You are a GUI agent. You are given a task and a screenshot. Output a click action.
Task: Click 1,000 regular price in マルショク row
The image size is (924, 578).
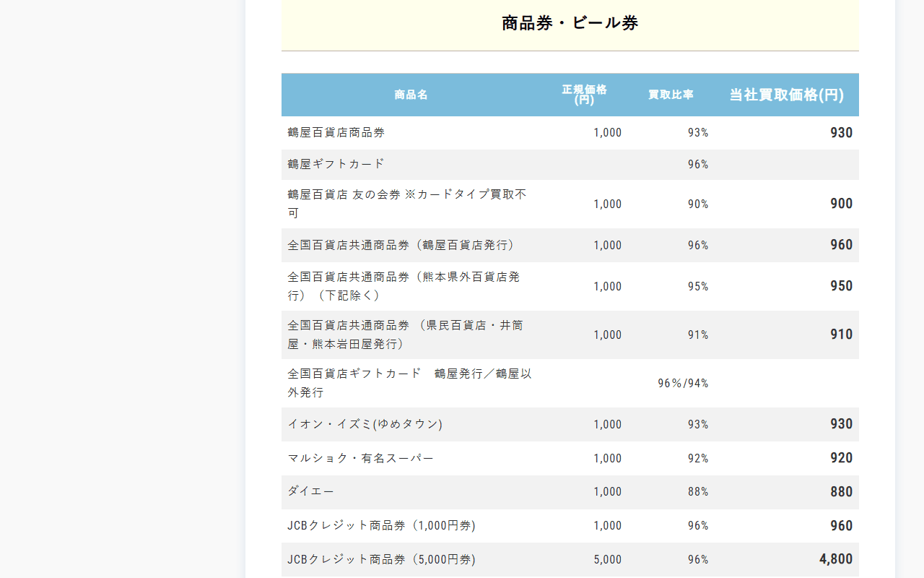(608, 459)
